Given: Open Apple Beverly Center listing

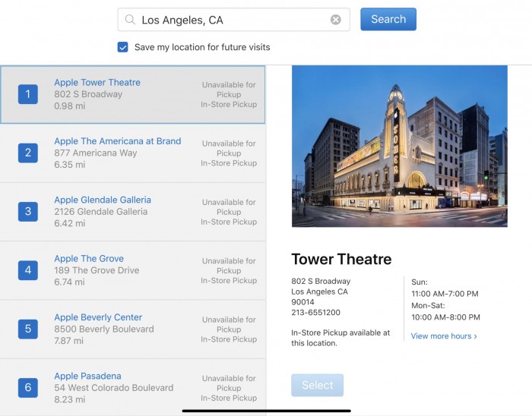Looking at the screenshot, I should point(98,317).
